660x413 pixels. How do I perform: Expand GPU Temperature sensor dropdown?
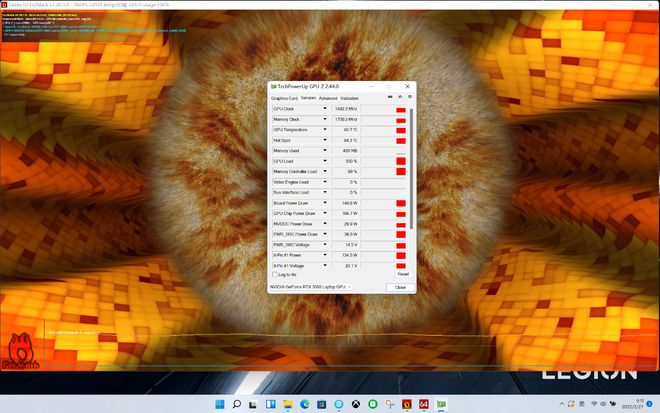pyautogui.click(x=325, y=130)
